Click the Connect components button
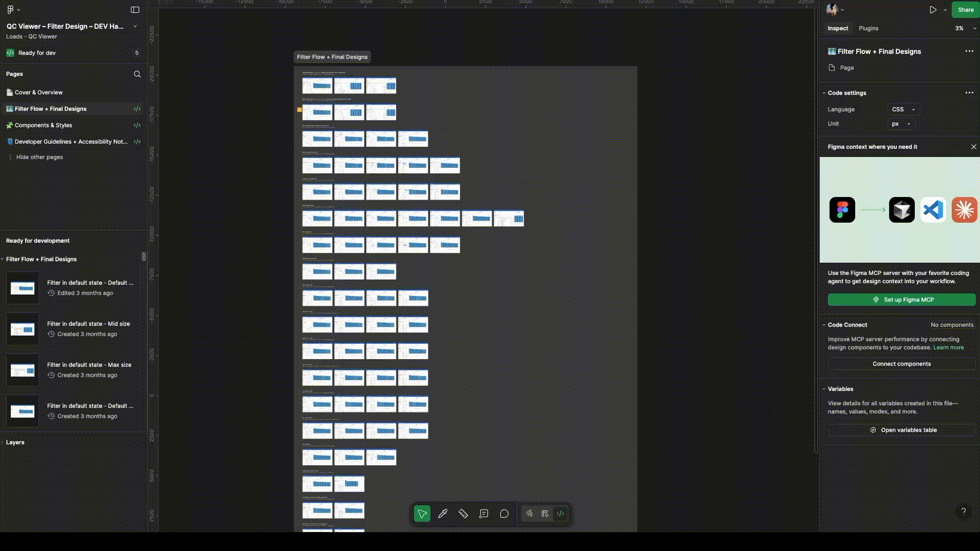980x551 pixels. [x=902, y=364]
